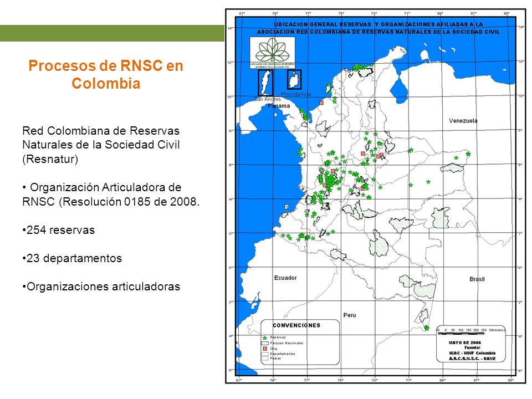Viewport: 532px width, 399px height.
Task: Click the red square Ong legend symbol
Action: (x=265, y=349)
